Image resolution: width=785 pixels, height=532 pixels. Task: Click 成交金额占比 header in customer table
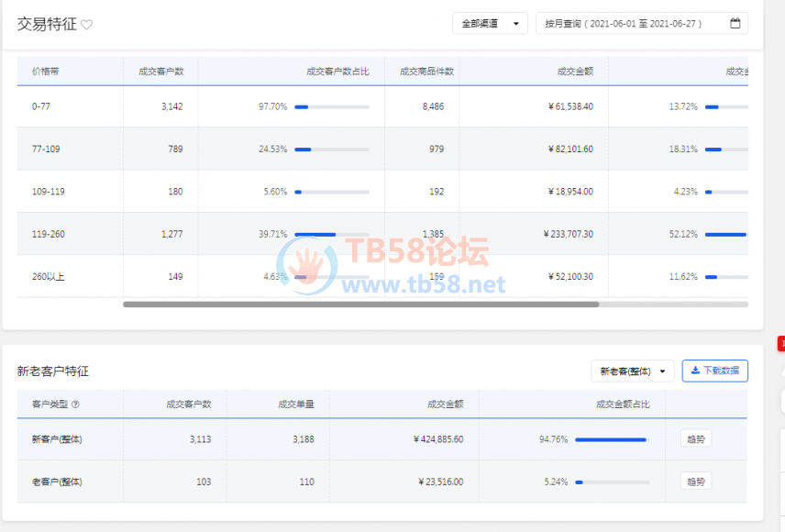[x=623, y=404]
